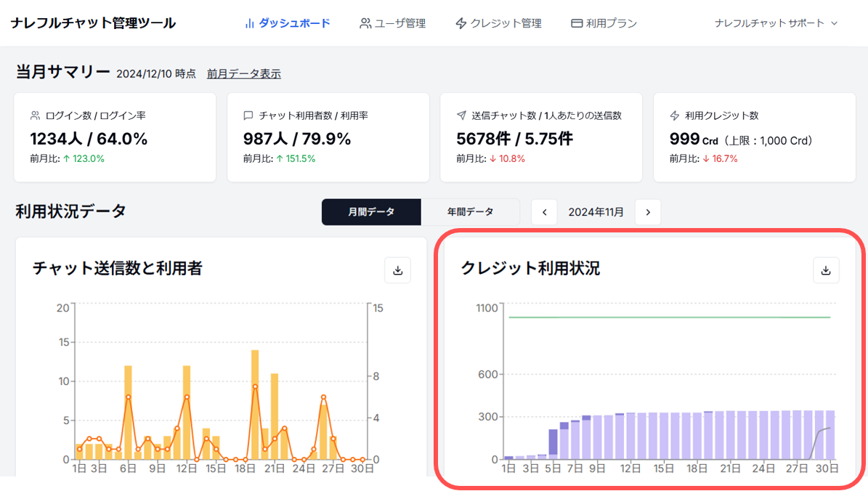
Task: Open the ユーザ管理 tab
Action: click(399, 23)
